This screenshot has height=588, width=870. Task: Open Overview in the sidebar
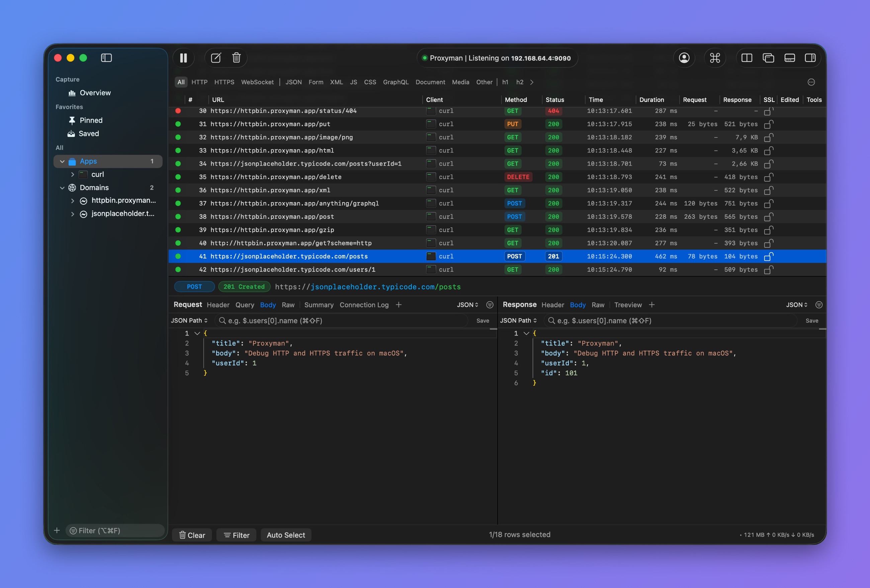pyautogui.click(x=95, y=93)
